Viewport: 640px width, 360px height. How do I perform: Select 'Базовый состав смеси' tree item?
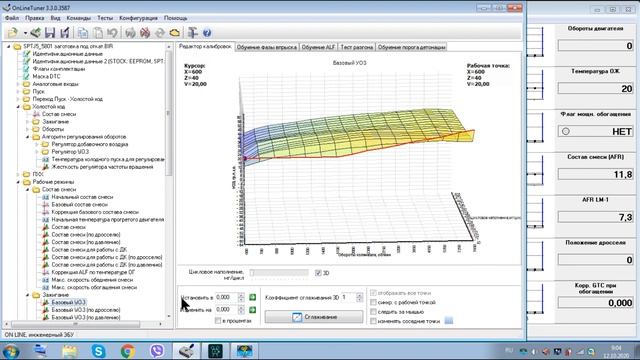pyautogui.click(x=79, y=204)
